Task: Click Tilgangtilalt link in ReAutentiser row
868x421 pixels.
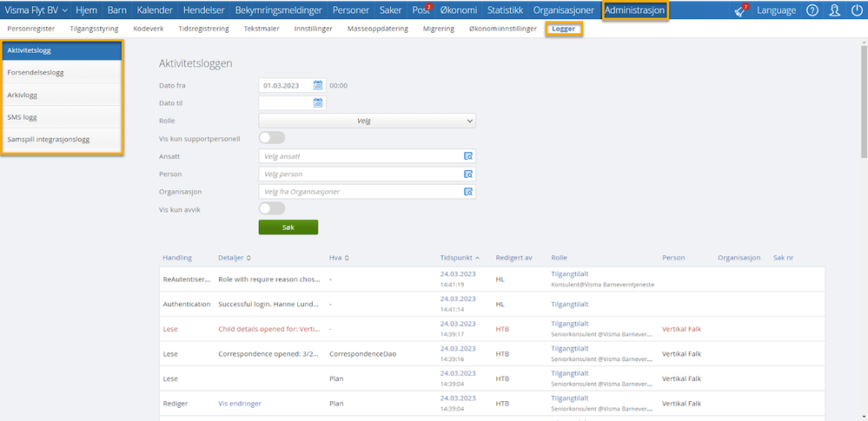Action: coord(570,273)
